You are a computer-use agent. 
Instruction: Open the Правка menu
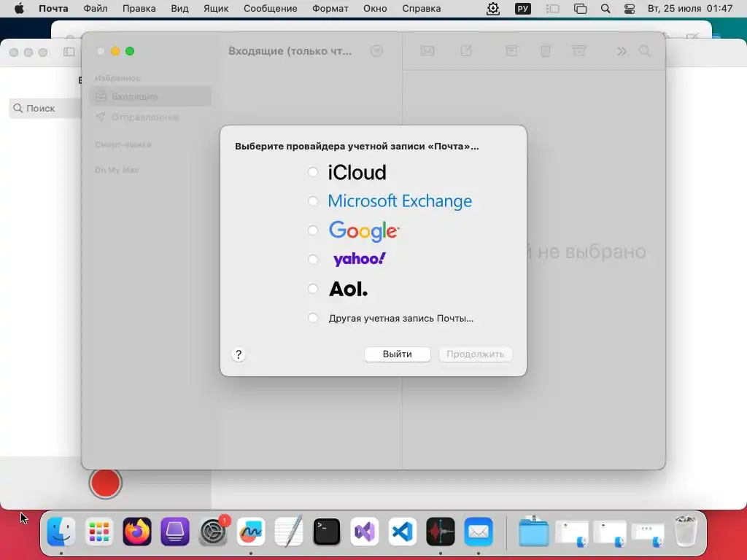[x=139, y=9]
